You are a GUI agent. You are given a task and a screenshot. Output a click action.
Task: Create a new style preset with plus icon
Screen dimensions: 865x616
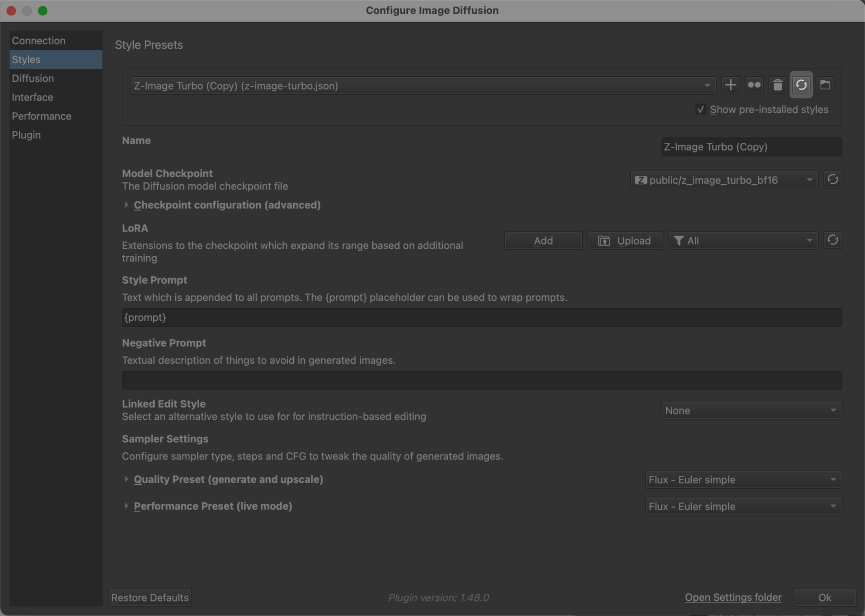[730, 85]
